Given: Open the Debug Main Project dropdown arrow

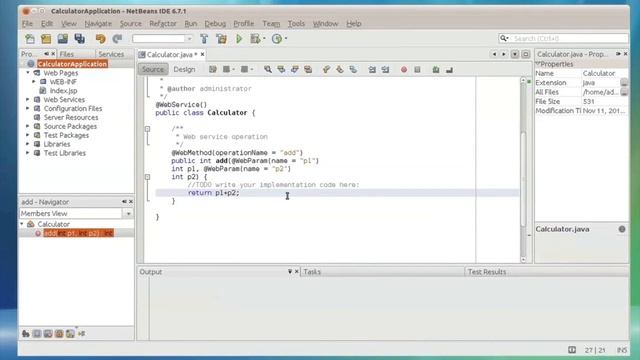Looking at the screenshot, I should [x=264, y=39].
